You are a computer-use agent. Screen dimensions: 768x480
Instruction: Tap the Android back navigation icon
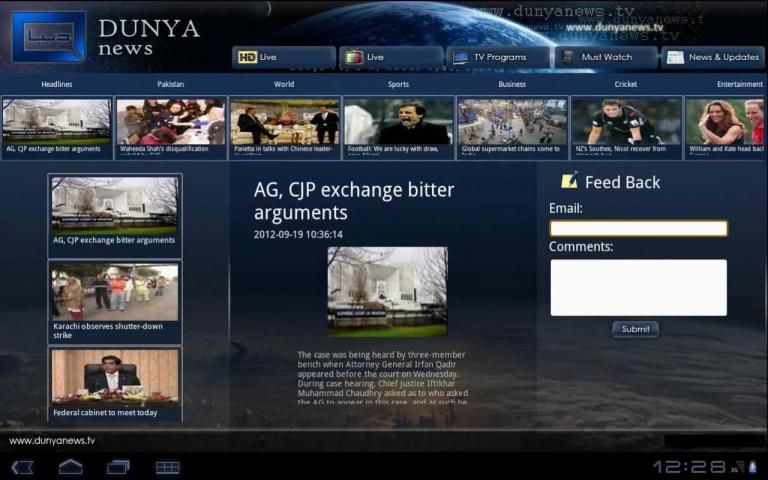[22, 467]
